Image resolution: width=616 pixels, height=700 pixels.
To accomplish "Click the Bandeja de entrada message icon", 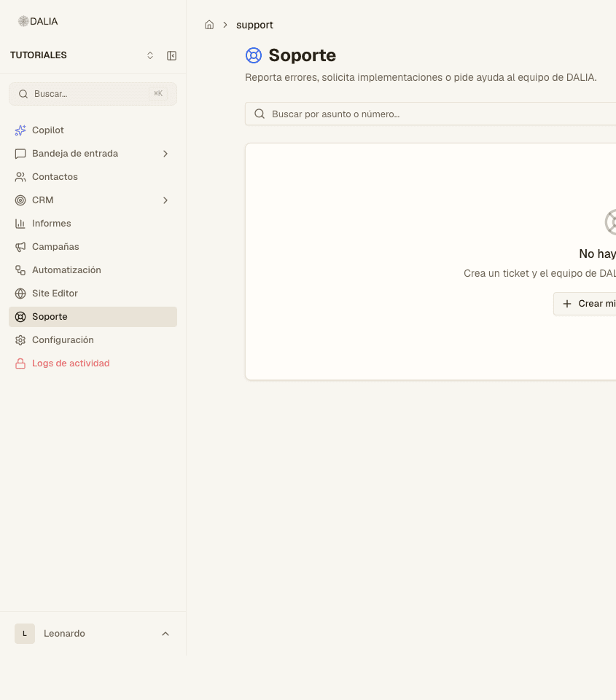I will [20, 154].
